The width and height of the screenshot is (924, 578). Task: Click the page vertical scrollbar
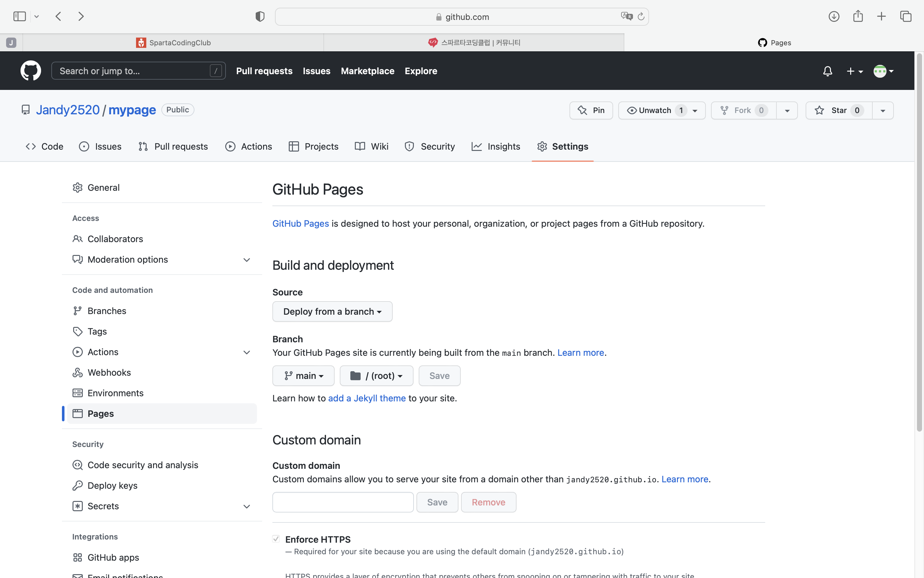tap(920, 243)
